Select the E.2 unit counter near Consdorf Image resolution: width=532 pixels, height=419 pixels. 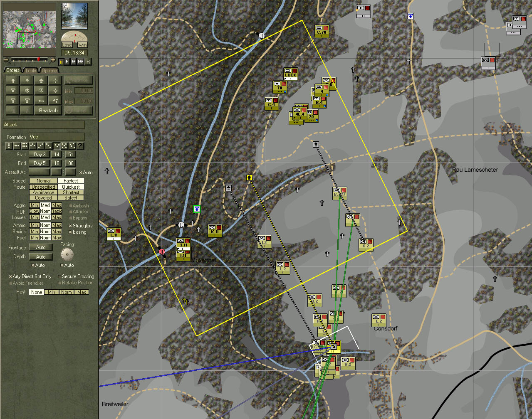(379, 320)
